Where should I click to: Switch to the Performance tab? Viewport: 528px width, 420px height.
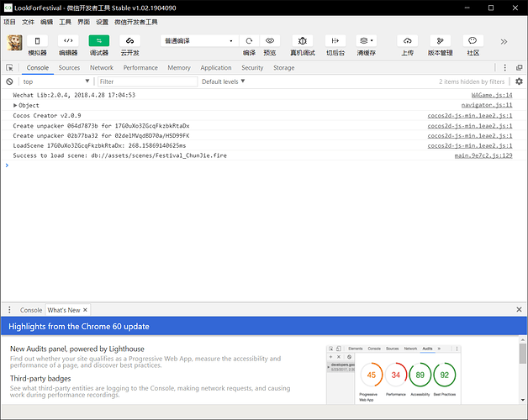click(140, 68)
